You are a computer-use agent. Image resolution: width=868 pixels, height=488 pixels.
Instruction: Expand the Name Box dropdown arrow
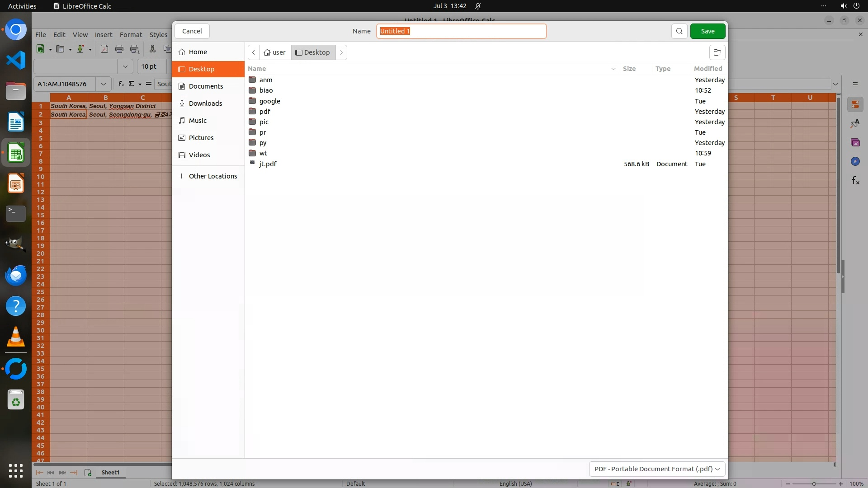(x=104, y=84)
